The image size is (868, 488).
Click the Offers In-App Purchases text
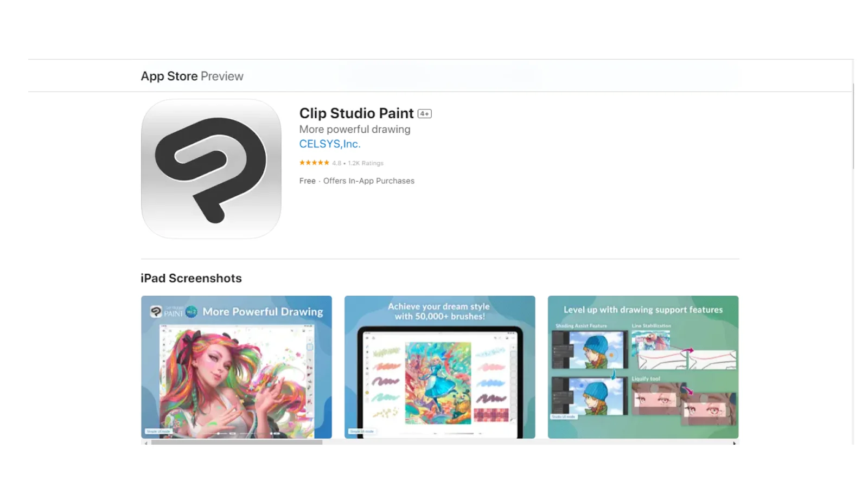[369, 181]
